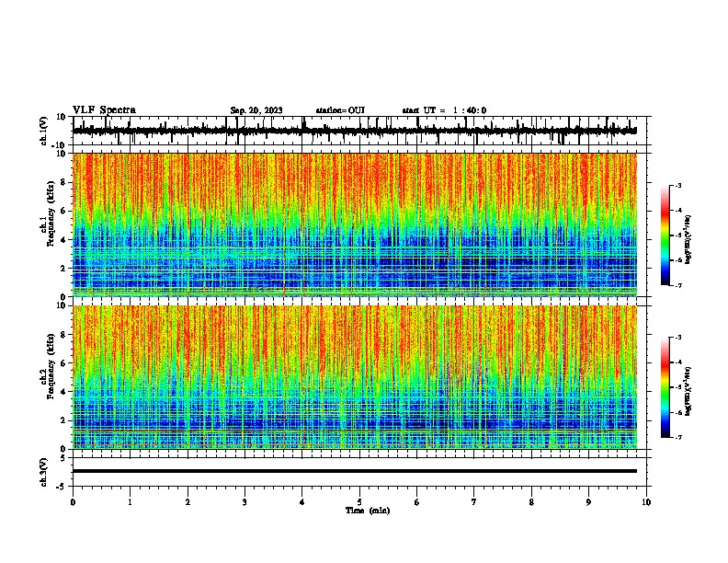Image resolution: width=728 pixels, height=563 pixels.
Task: Click the "ch.3(V)" axis label
Action: (x=44, y=472)
